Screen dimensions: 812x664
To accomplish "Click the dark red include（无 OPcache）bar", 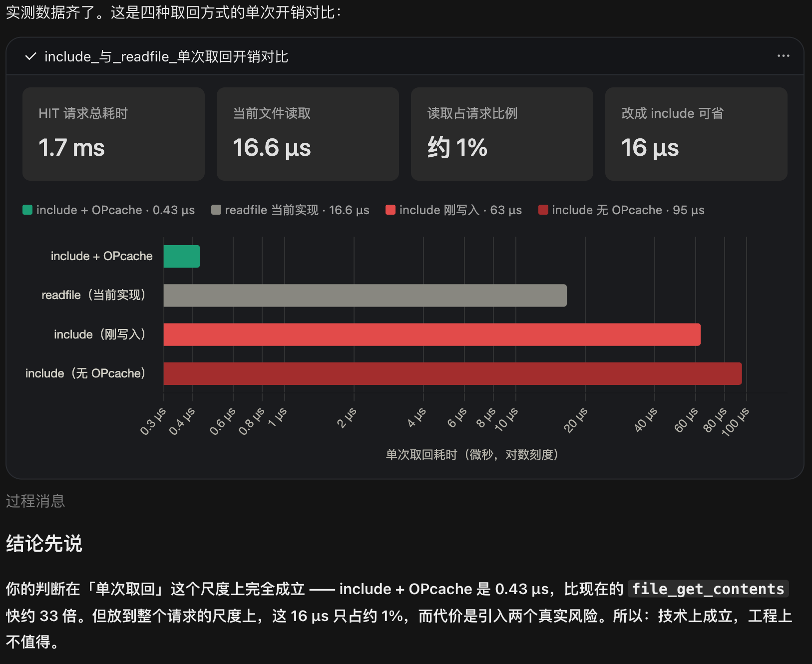I will tap(452, 373).
